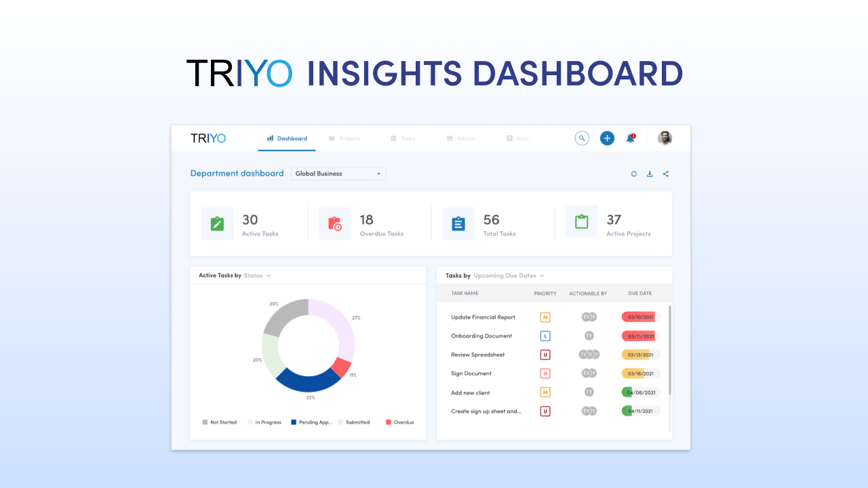Click the 03/13/2021 due date pill
The image size is (868, 488).
click(x=641, y=354)
